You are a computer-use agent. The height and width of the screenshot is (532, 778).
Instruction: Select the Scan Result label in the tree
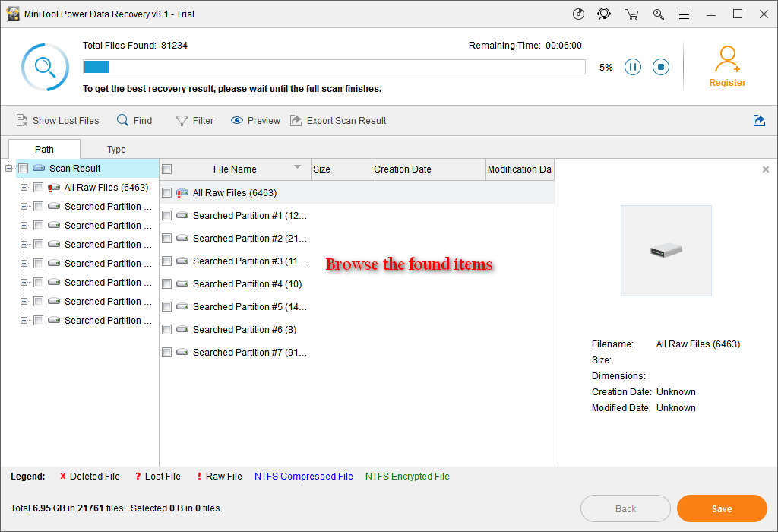pos(75,168)
